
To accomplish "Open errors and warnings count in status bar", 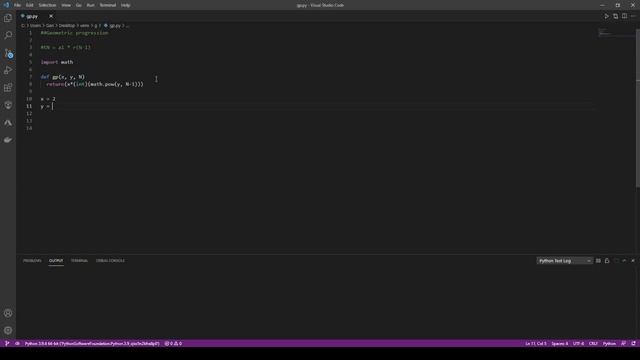I will click(x=173, y=344).
